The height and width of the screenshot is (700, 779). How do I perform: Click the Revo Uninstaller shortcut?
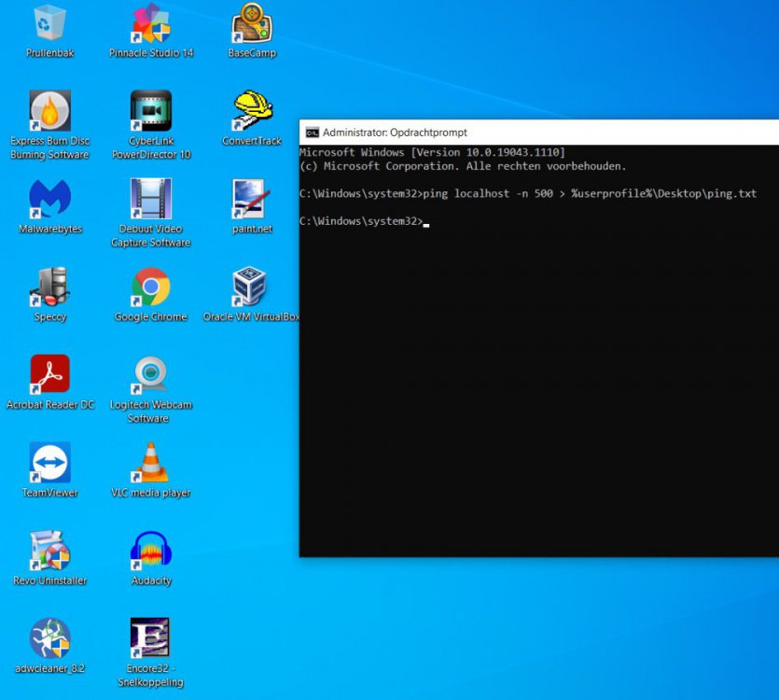pyautogui.click(x=50, y=551)
